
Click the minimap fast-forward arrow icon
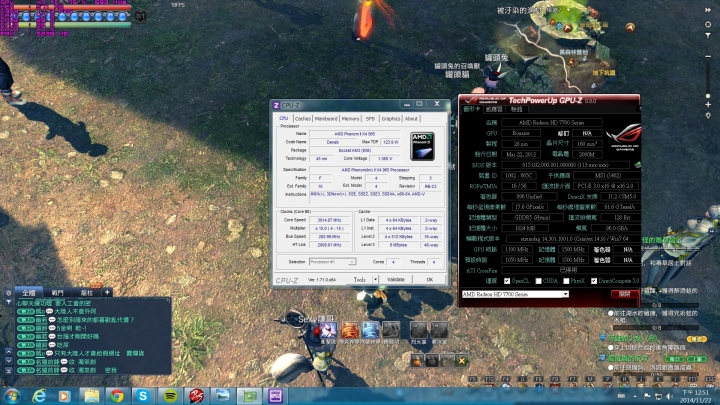coord(708,10)
